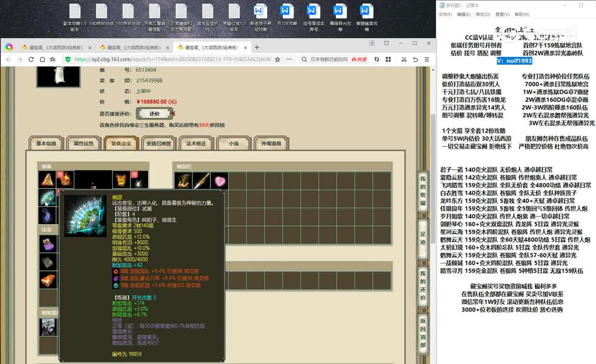Click the address bar URL field
This screenshot has width=596, height=364.
coord(173,59)
